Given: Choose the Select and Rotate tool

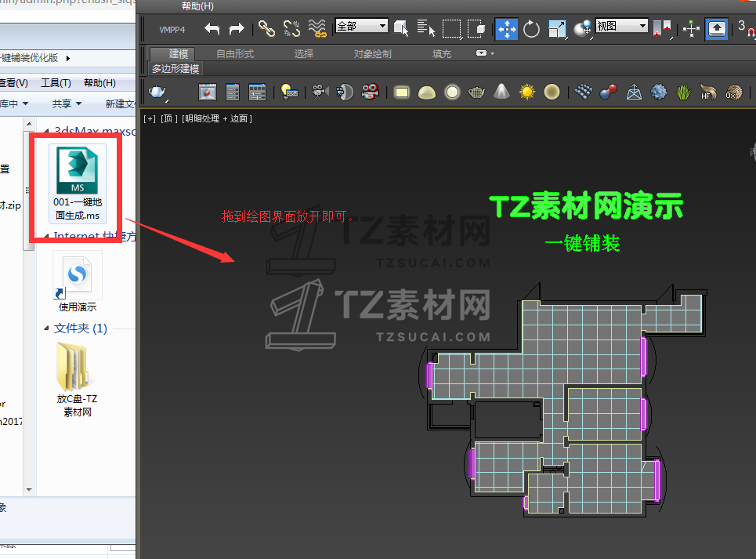Looking at the screenshot, I should coord(532,29).
